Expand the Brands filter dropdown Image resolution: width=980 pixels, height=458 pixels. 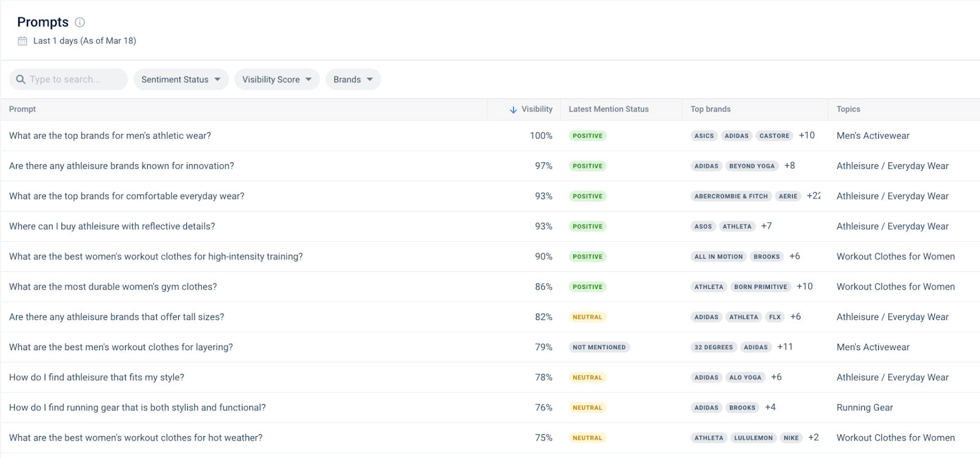[x=353, y=80]
